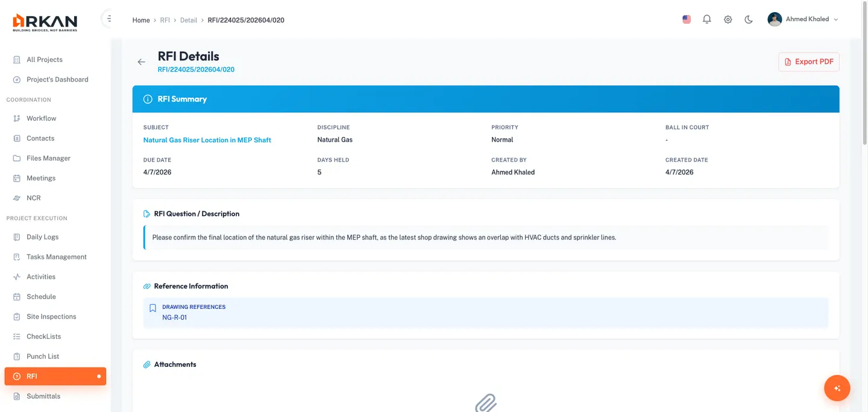
Task: Collapse the sidebar using the toggle button
Action: pos(108,19)
